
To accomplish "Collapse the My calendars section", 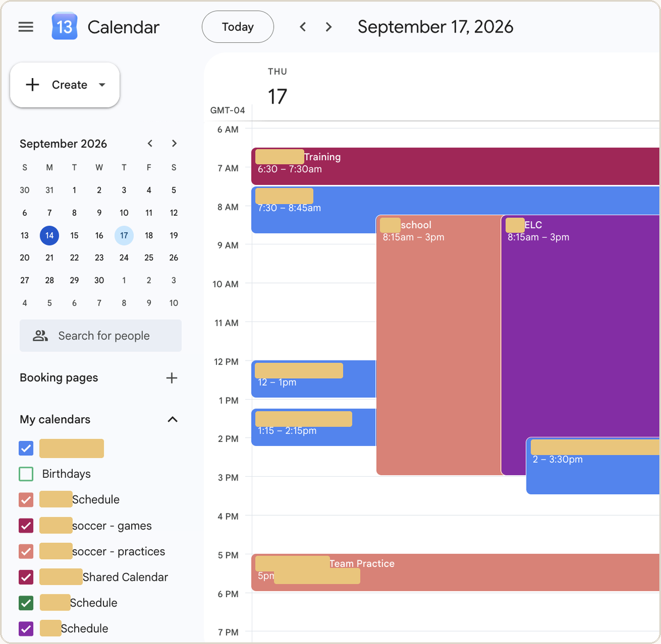I will 172,419.
